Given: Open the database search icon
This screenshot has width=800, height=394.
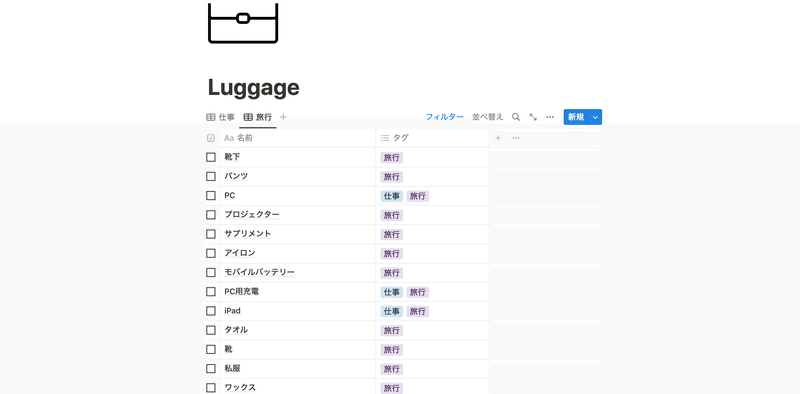Looking at the screenshot, I should point(516,117).
